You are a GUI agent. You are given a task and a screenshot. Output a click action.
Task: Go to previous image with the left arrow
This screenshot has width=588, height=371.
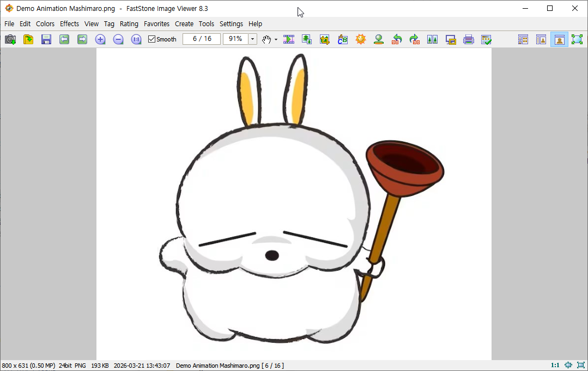(x=64, y=39)
